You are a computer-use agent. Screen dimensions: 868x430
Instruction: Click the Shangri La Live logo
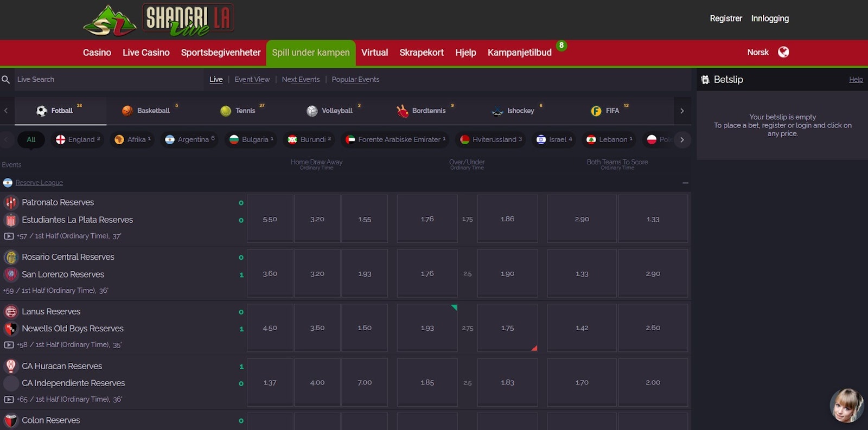coord(158,20)
